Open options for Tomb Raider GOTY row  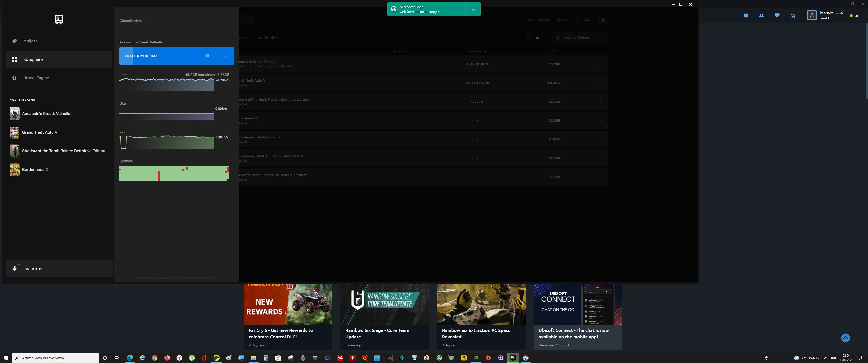(x=599, y=158)
